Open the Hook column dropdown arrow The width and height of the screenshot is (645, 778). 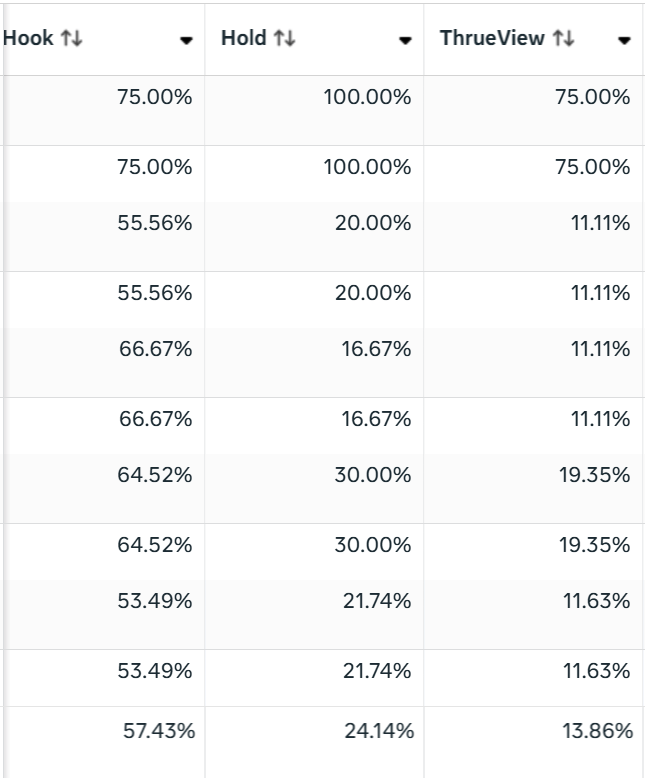click(x=186, y=41)
